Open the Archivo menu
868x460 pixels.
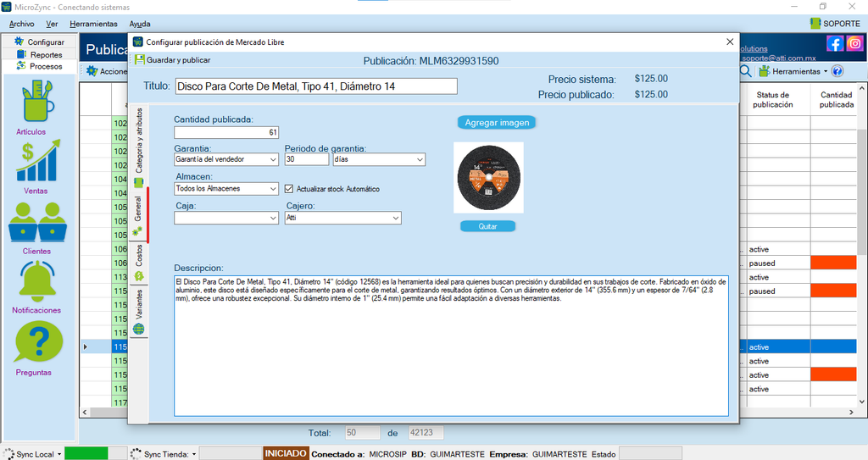[21, 24]
